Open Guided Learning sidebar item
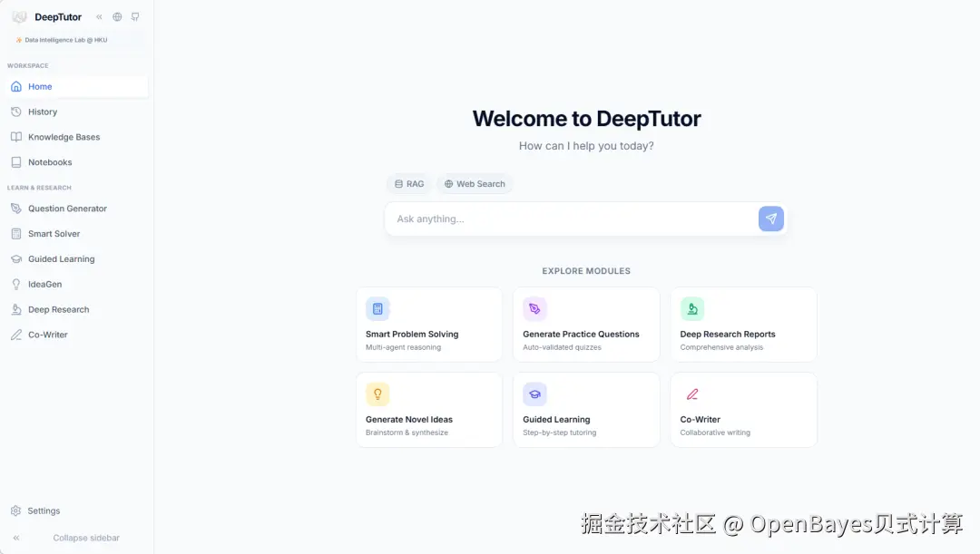The image size is (980, 554). pyautogui.click(x=77, y=259)
